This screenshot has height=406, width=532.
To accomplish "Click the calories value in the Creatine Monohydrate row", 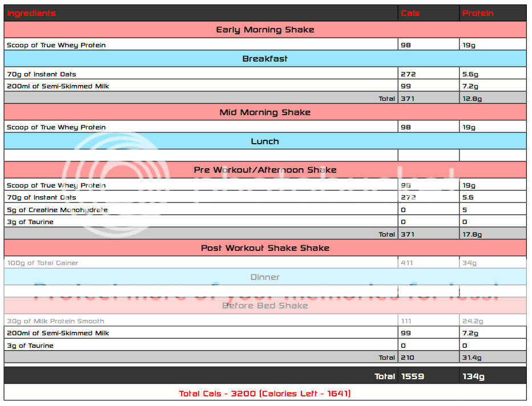I will pos(403,210).
